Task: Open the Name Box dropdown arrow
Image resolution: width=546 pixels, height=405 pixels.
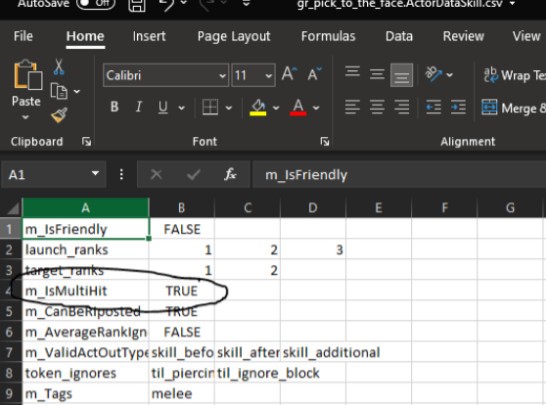Action: coord(95,173)
